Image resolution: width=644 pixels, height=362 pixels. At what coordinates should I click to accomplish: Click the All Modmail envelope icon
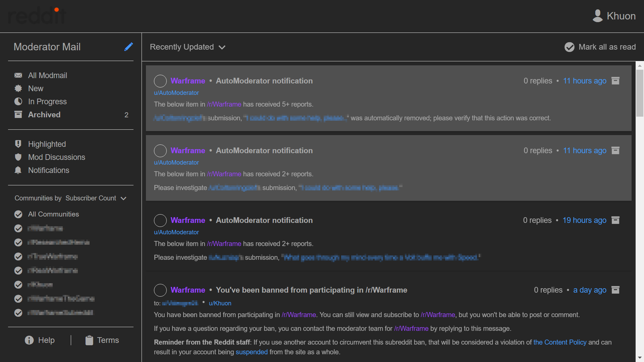click(x=18, y=75)
